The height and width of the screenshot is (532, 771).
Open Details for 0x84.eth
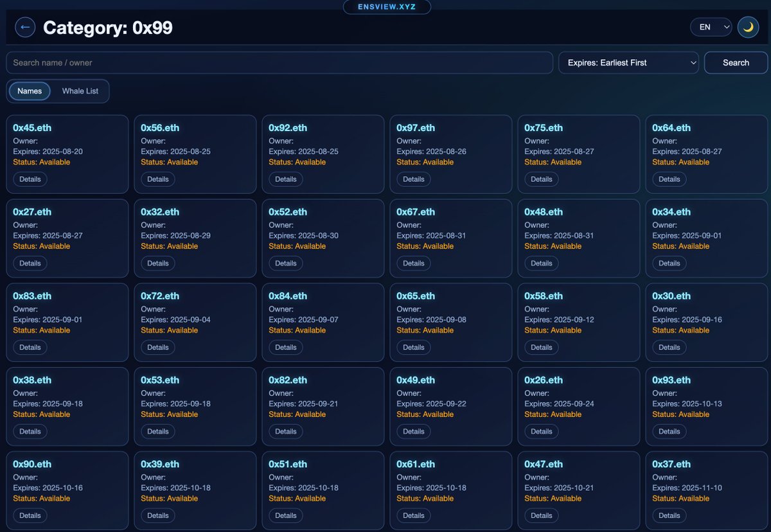click(286, 348)
